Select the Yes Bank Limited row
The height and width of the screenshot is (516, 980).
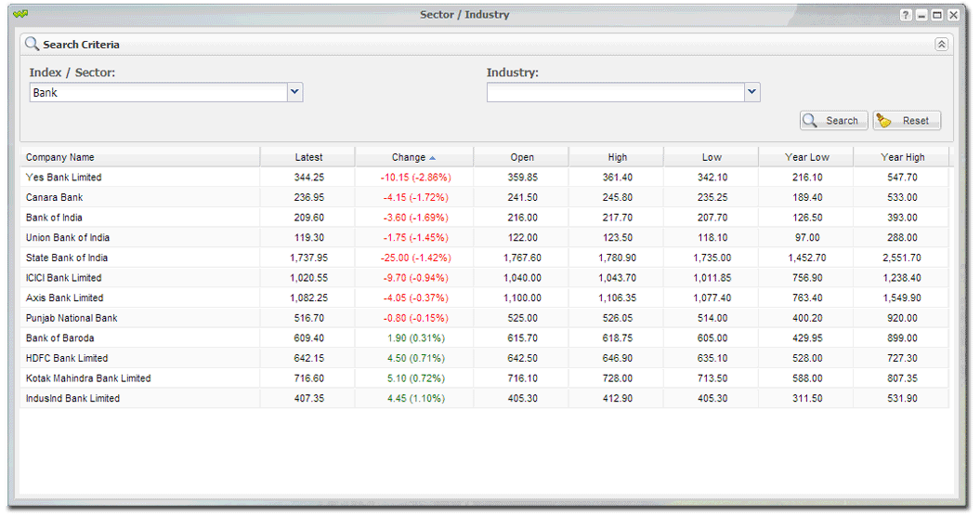click(x=484, y=178)
